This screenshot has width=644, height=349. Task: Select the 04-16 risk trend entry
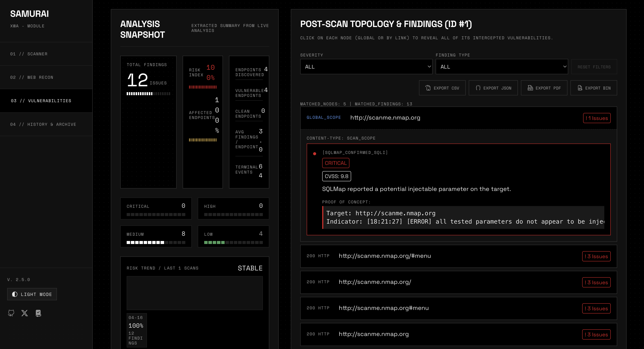pos(137,330)
